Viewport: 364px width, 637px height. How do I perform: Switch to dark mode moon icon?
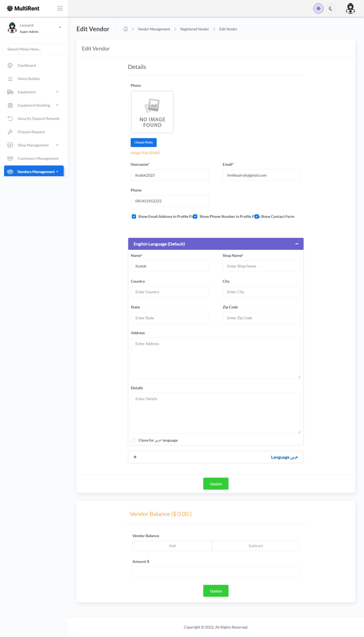pyautogui.click(x=331, y=9)
